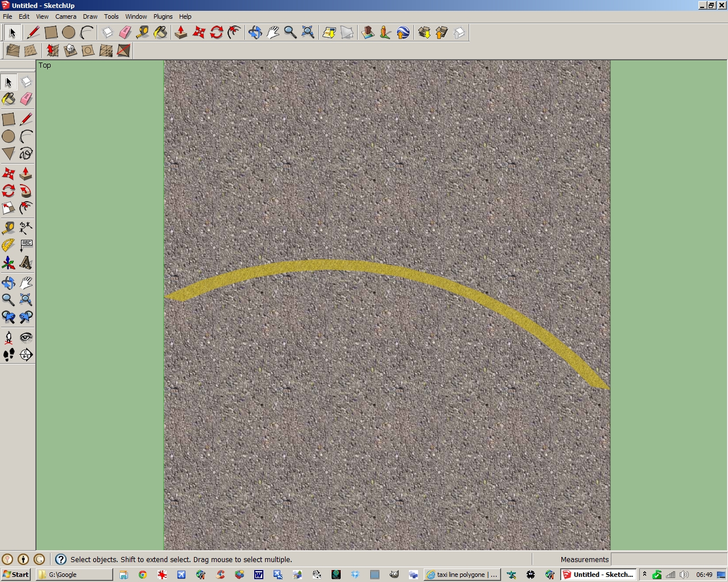Click the Windows Start button
The width and height of the screenshot is (728, 582).
pos(16,575)
